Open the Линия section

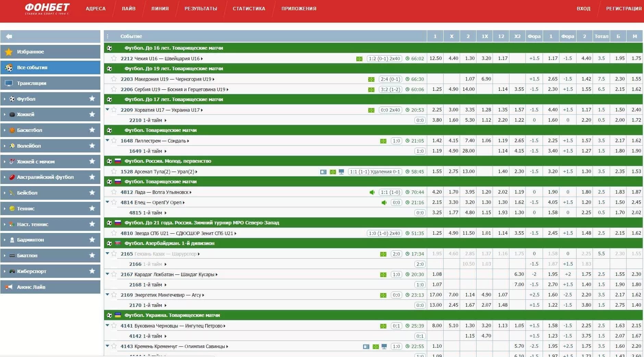[x=160, y=9]
